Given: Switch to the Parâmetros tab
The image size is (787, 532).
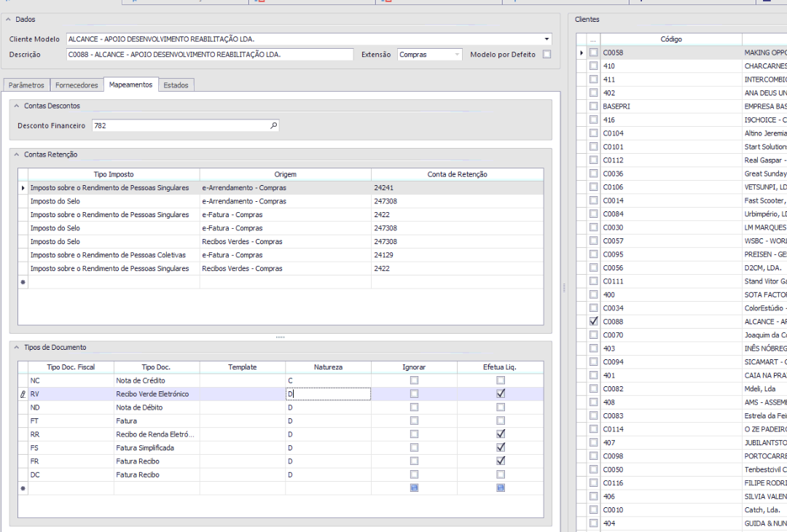Looking at the screenshot, I should point(26,85).
